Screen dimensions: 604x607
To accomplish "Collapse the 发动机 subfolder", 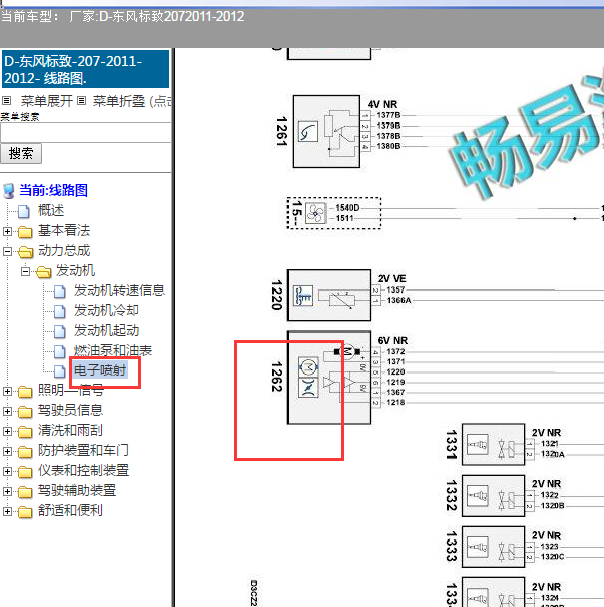I will click(26, 271).
